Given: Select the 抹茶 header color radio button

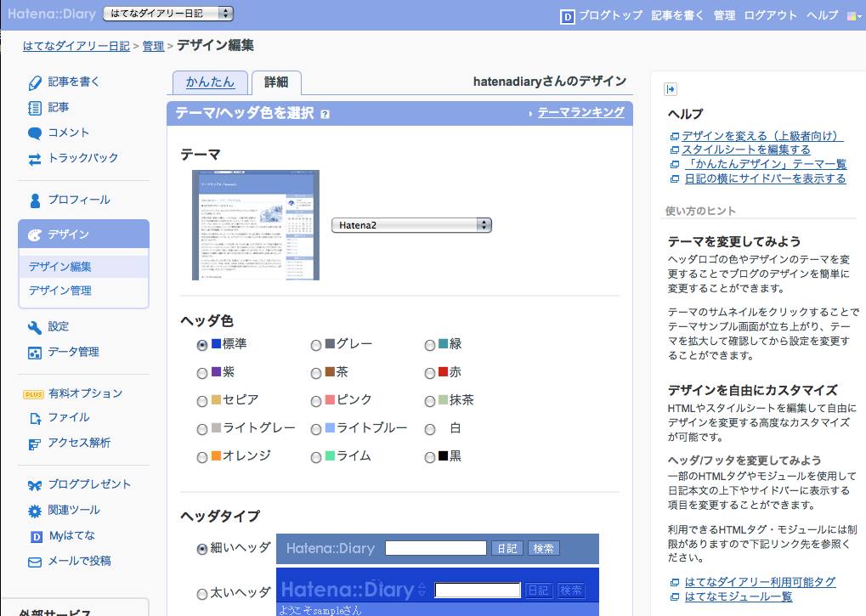Looking at the screenshot, I should coord(430,401).
